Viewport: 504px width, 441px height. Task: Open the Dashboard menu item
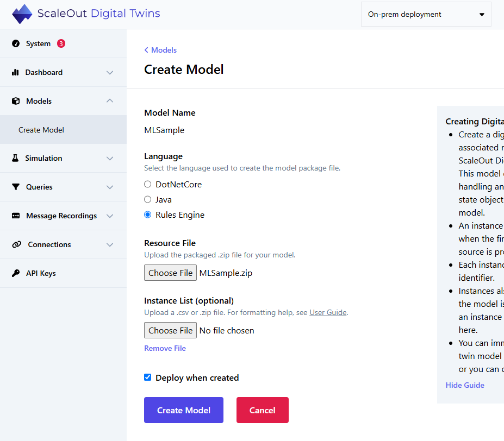tap(63, 72)
